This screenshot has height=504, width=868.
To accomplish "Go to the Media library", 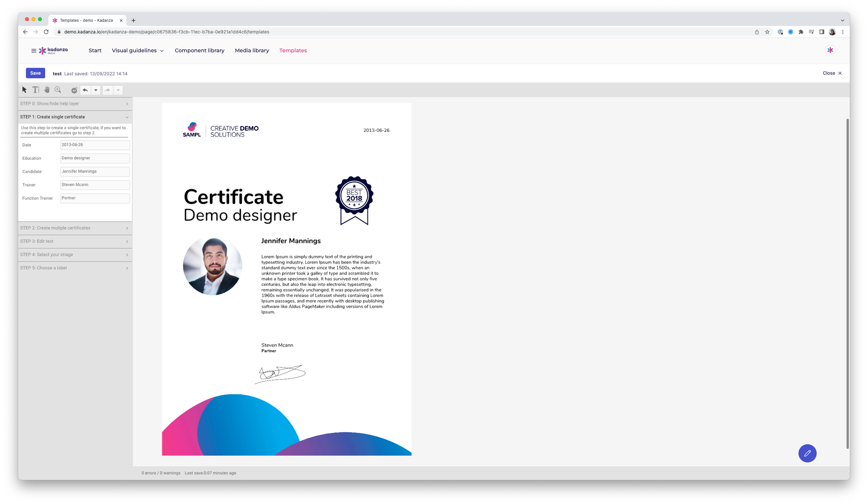I will tap(252, 50).
